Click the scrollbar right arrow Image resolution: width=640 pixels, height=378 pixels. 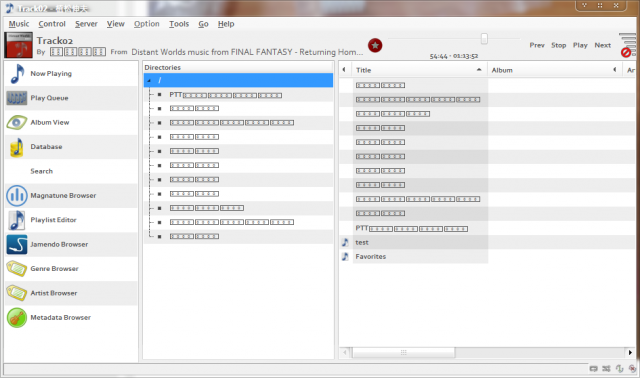[x=630, y=352]
